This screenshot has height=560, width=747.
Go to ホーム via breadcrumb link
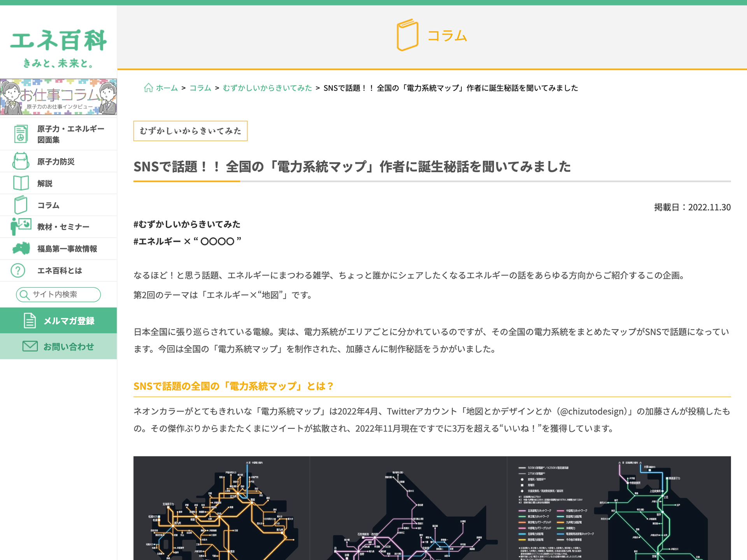click(166, 88)
